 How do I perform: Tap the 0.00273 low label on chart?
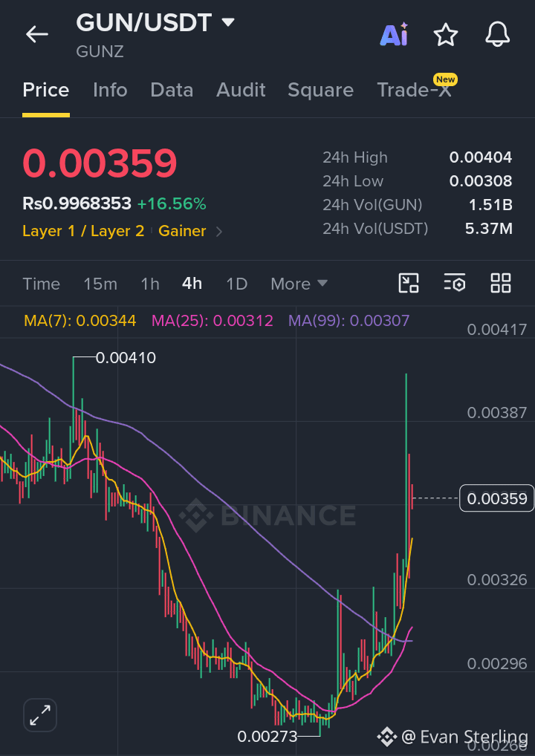click(267, 737)
